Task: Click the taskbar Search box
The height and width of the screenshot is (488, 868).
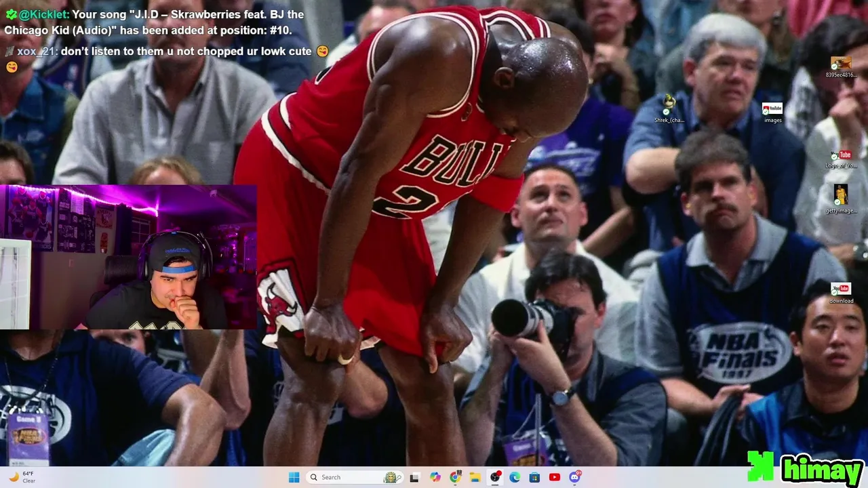Action: 355,477
